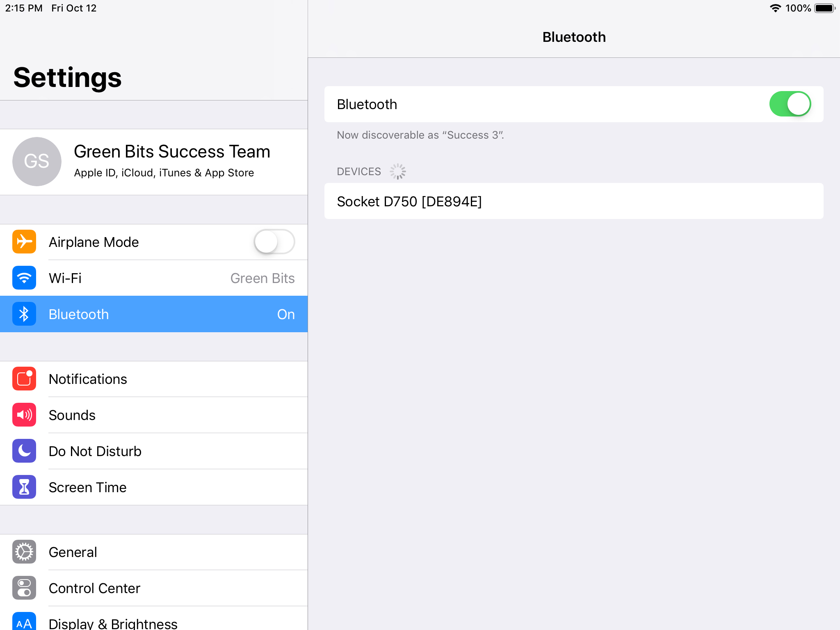Enable the Airplane Mode switch
840x630 pixels.
[x=274, y=242]
